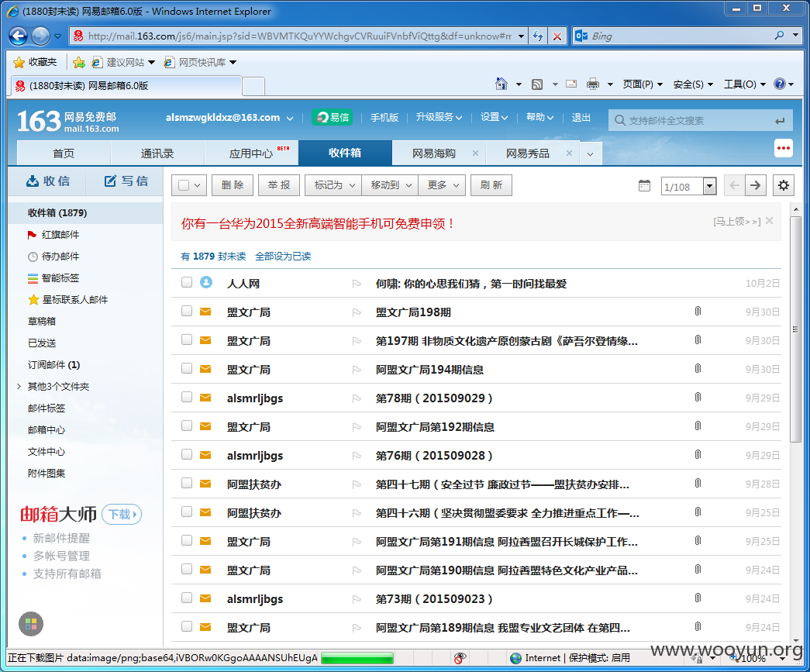Click the refresh page icon in address bar

(538, 36)
